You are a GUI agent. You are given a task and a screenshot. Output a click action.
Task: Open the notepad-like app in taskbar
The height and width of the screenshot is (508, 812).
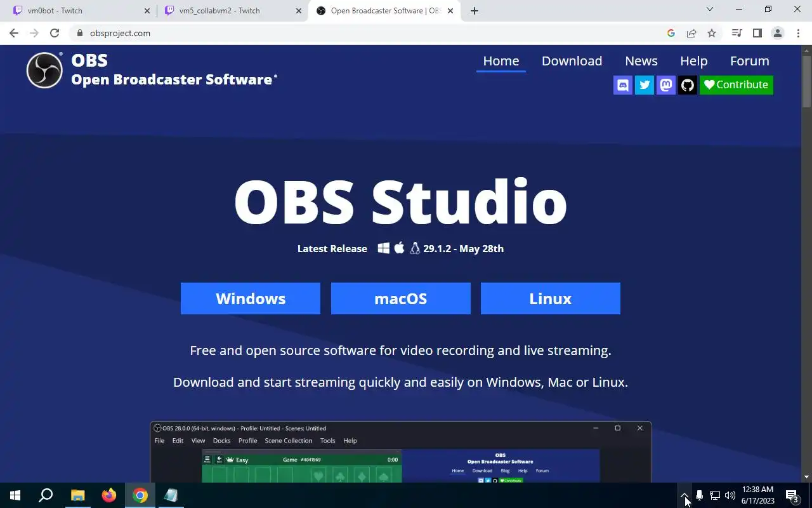[x=171, y=495]
